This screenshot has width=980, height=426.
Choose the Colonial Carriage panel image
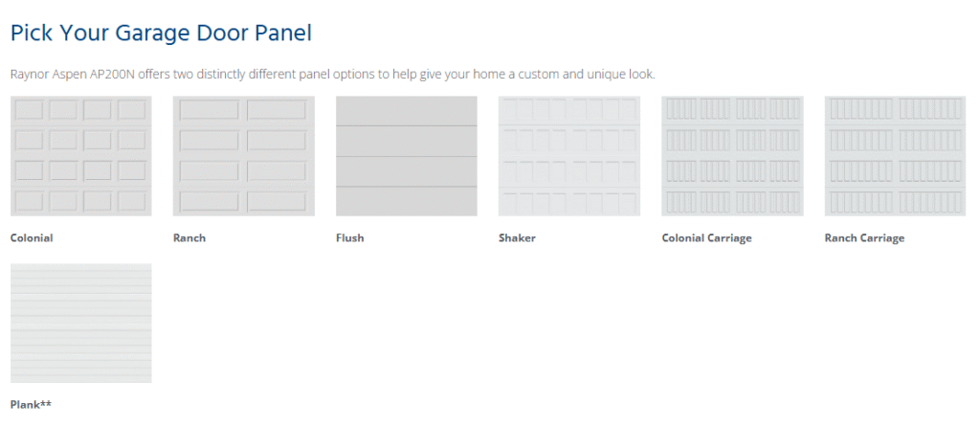pos(732,156)
